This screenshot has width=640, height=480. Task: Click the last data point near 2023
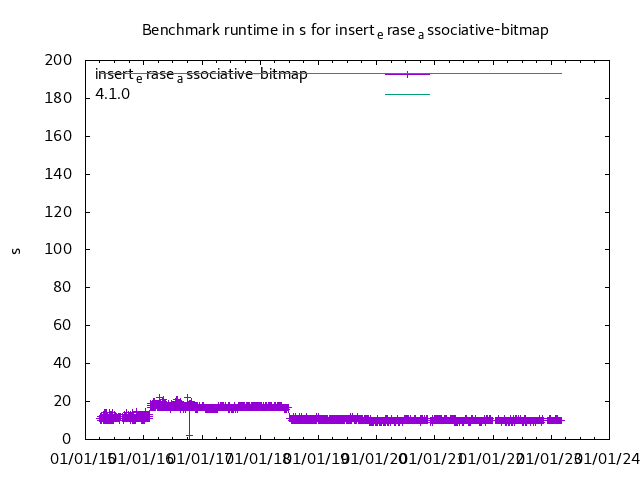(561, 420)
